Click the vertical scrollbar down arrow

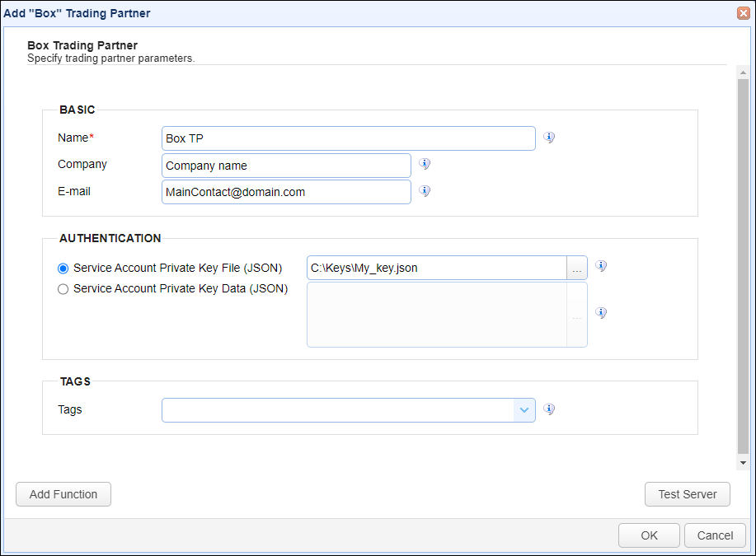743,463
